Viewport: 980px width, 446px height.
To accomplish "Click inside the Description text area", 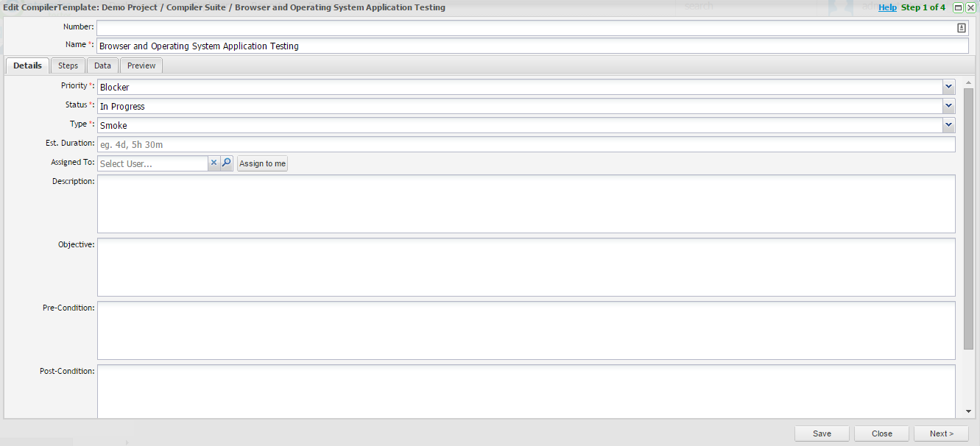I will coord(526,204).
